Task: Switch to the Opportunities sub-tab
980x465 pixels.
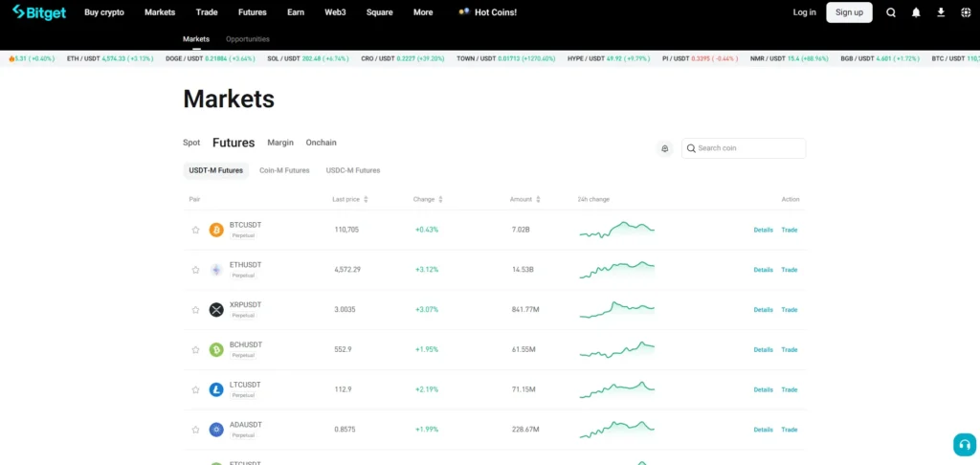Action: (x=248, y=38)
